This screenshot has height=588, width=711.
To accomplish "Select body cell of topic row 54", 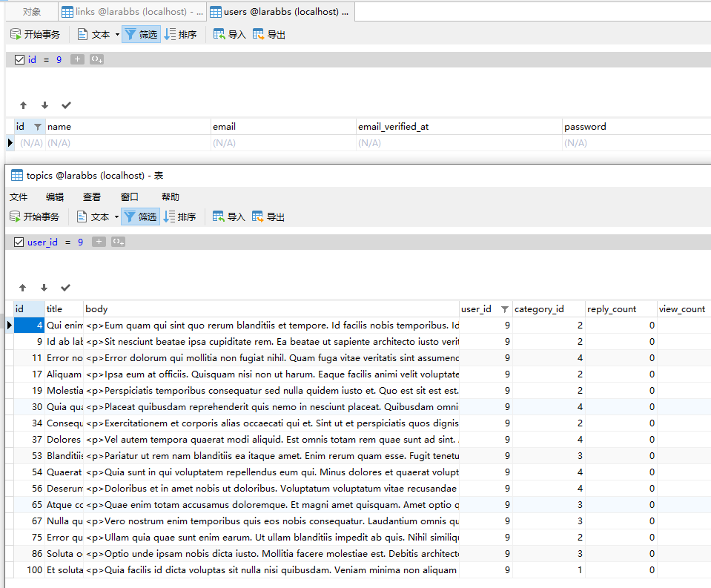I will [271, 472].
